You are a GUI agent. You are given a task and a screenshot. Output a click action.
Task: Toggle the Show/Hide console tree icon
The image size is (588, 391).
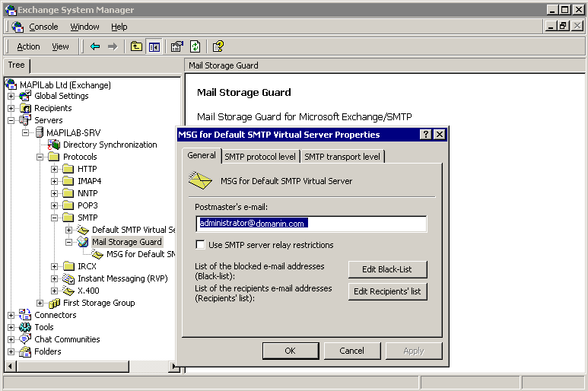(154, 46)
